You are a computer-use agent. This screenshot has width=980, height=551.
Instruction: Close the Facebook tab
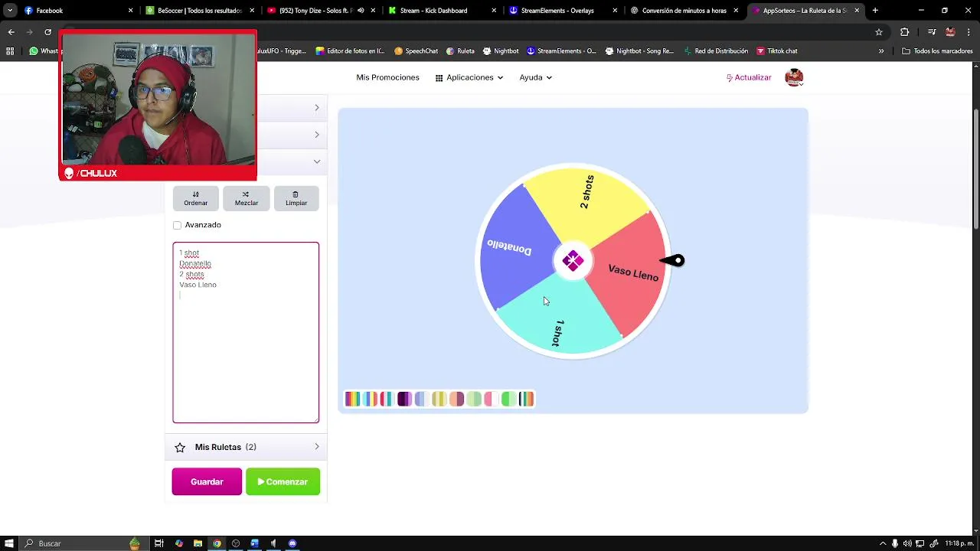pos(130,11)
